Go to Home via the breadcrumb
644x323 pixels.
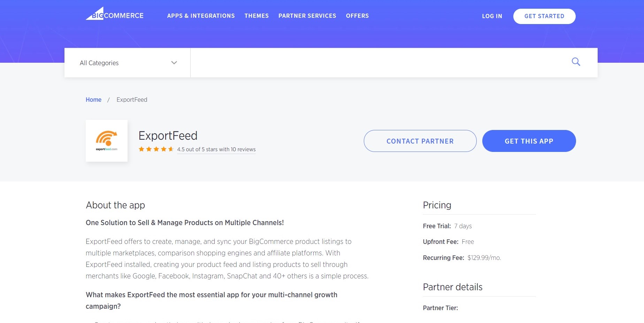(x=93, y=100)
